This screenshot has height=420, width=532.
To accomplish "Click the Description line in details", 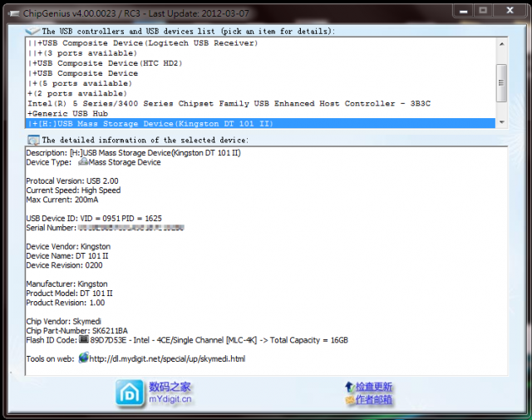I will (133, 153).
